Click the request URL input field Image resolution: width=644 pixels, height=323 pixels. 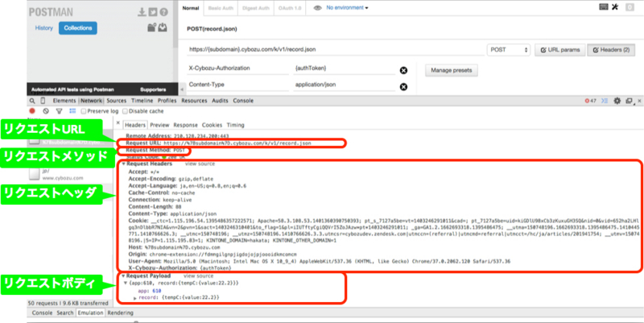pos(335,50)
